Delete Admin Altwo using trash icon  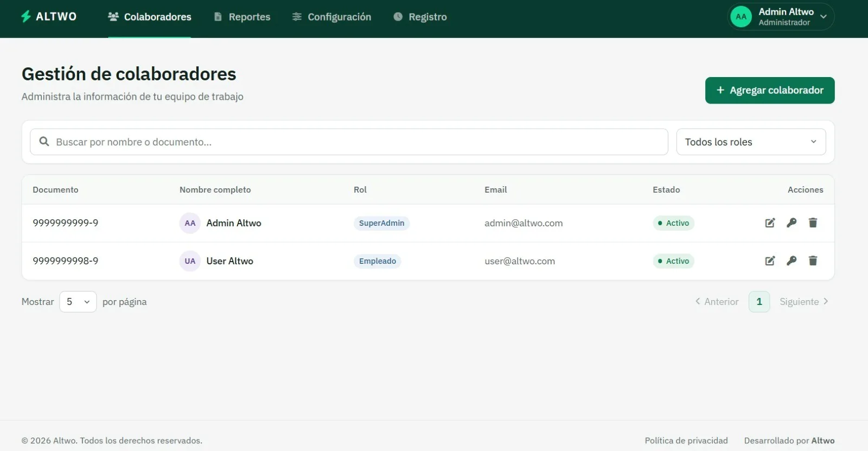813,223
